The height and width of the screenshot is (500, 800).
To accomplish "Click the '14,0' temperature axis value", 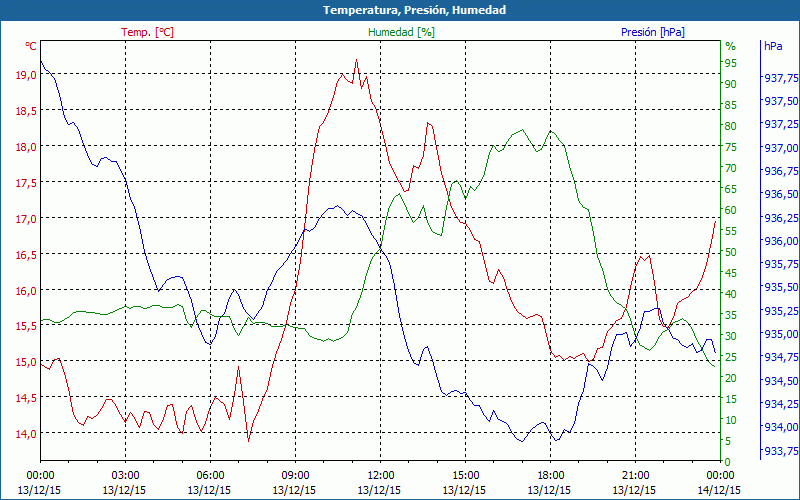I will point(27,434).
